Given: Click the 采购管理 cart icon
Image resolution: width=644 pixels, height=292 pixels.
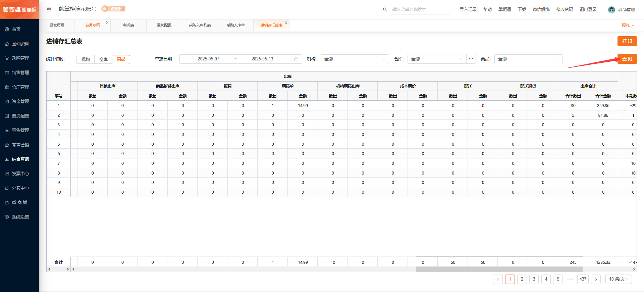Looking at the screenshot, I should pos(7,58).
